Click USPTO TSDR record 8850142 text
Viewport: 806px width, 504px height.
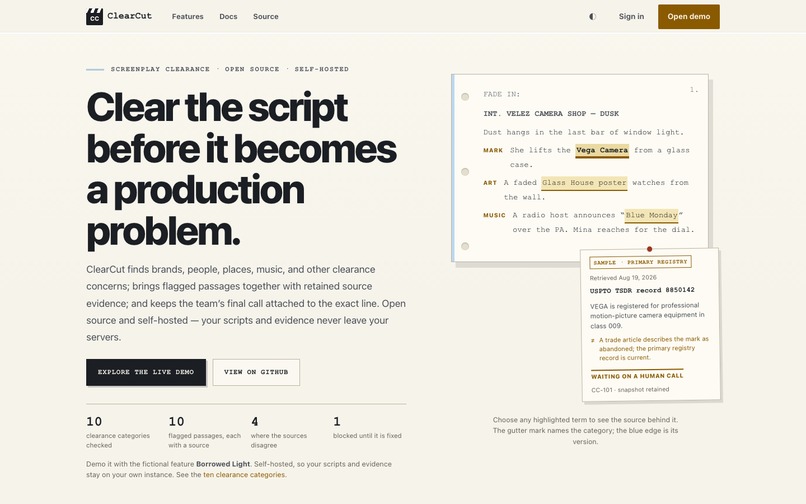(x=642, y=290)
